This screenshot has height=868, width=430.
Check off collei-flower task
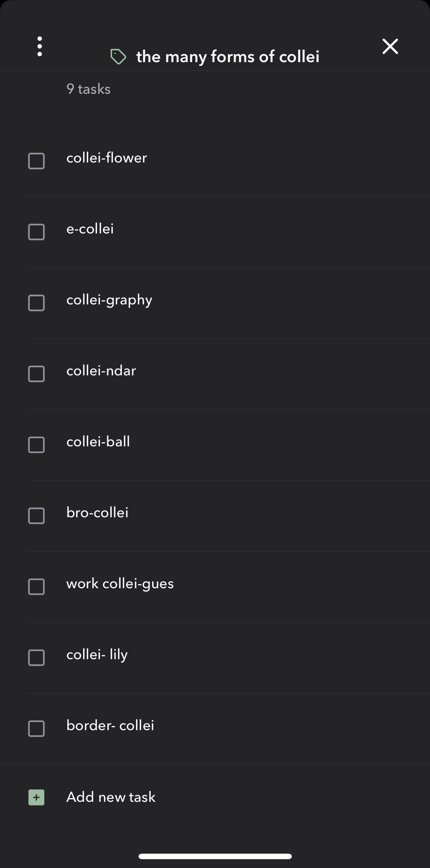point(36,161)
